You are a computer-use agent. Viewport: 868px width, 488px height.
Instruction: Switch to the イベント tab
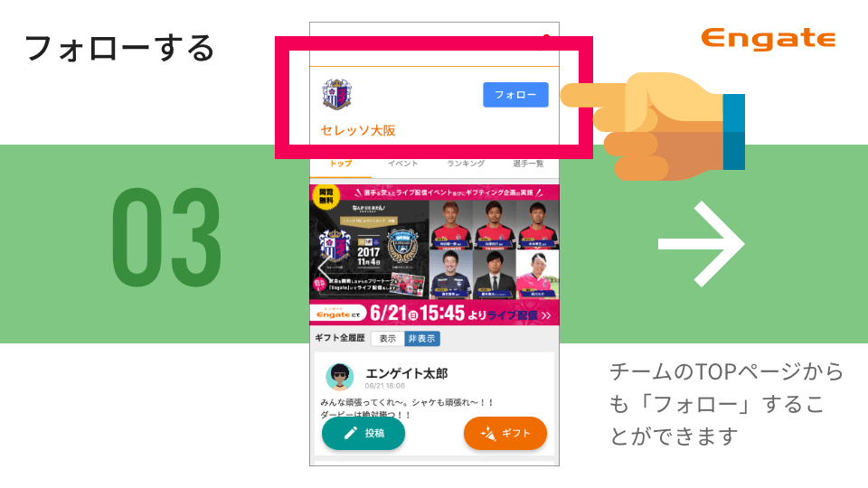point(403,164)
